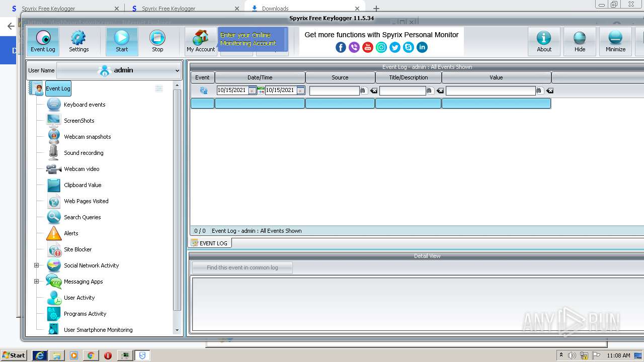This screenshot has height=362, width=644.
Task: Clear the Value filter
Action: (x=549, y=90)
